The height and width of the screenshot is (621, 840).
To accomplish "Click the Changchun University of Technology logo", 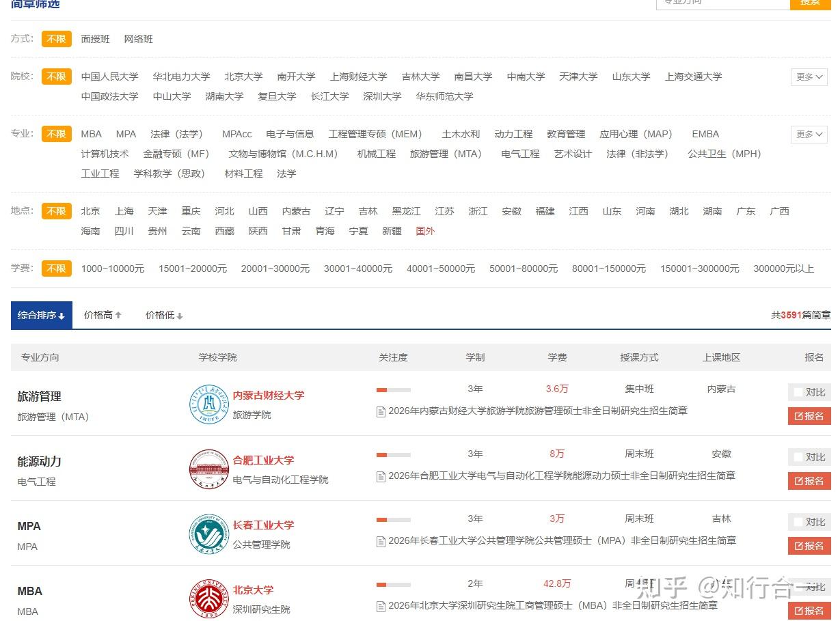I will tap(208, 534).
